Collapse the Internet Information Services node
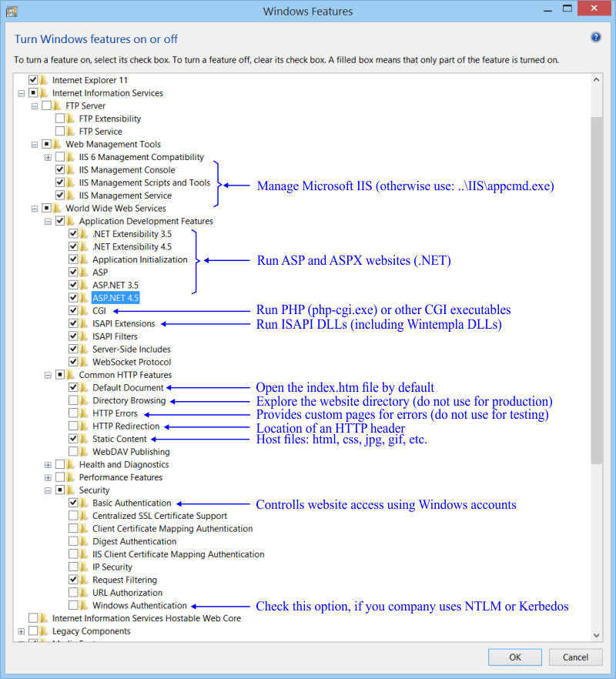Viewport: 616px width, 679px height. (22, 93)
